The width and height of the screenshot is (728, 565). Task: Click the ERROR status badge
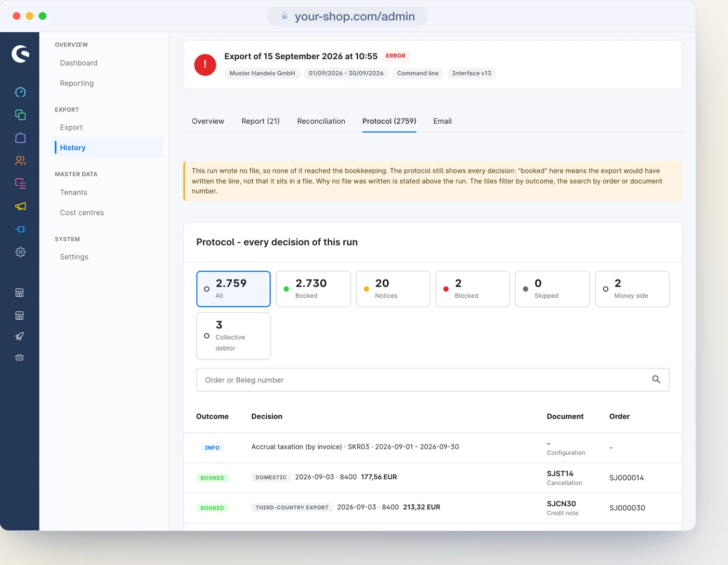coord(396,56)
